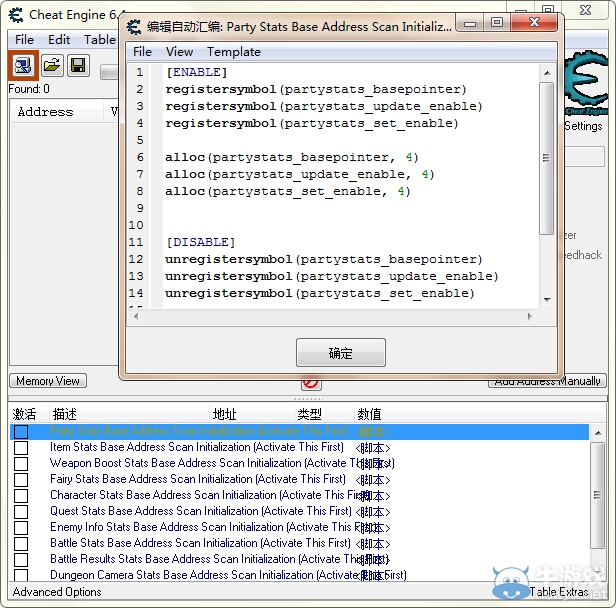
Task: Select Quest Stats Base Address Scan row
Action: 299,512
